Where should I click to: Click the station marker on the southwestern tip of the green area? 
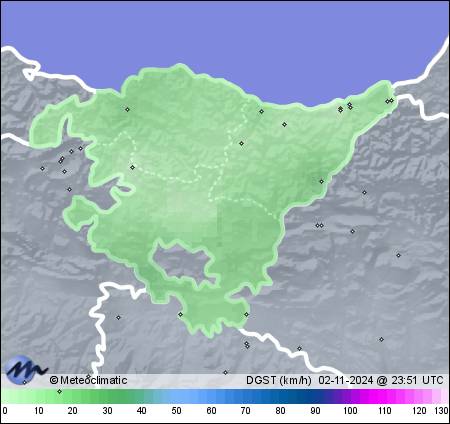coord(180,314)
